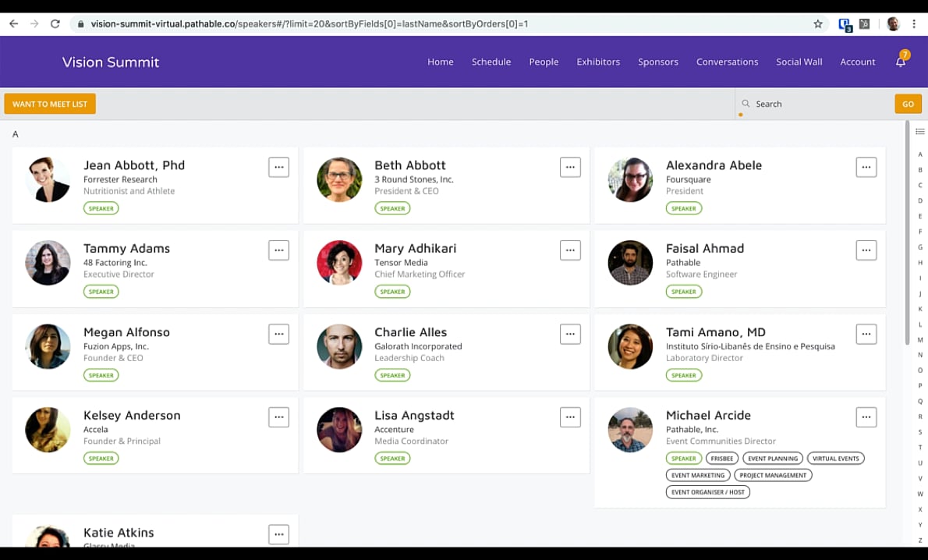Open options menu for Mary Adhikari

tap(570, 250)
